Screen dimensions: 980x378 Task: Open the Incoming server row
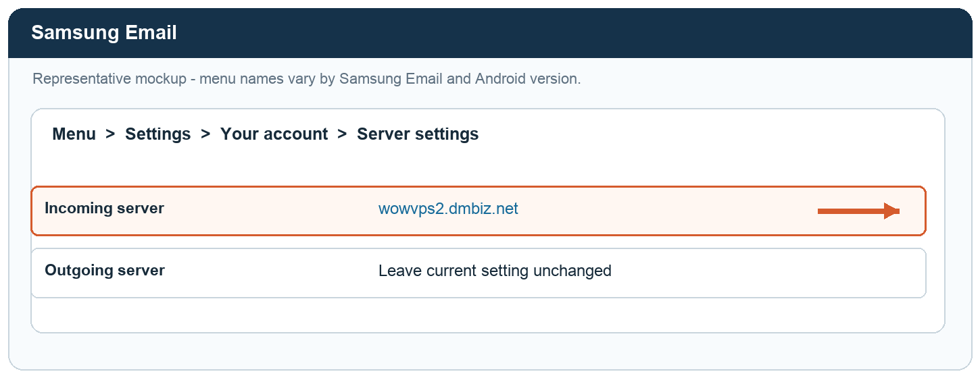click(x=479, y=211)
